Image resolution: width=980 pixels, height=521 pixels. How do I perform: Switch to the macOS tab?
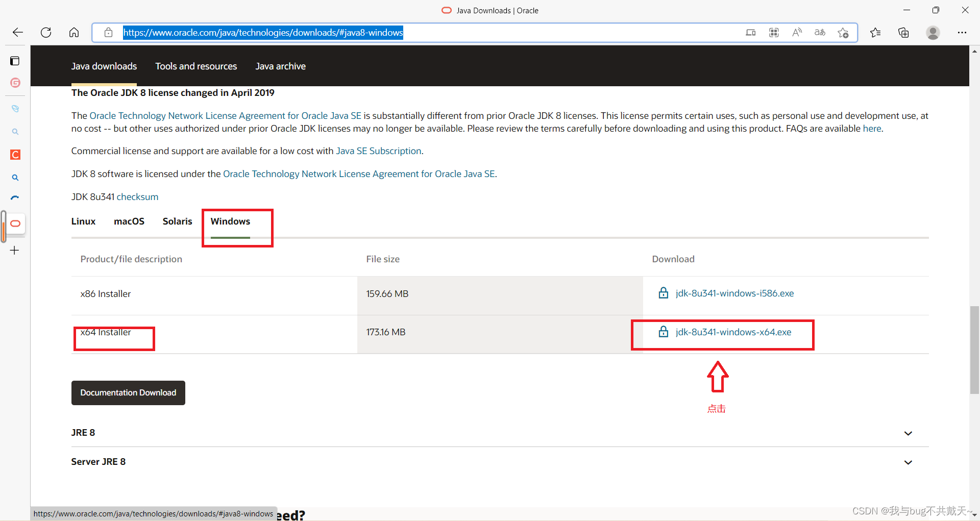(129, 221)
